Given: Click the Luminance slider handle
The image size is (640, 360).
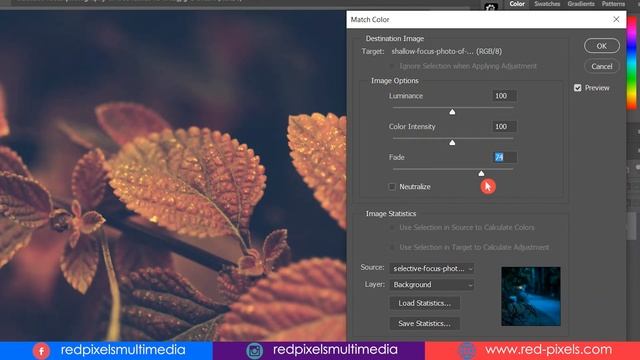Looking at the screenshot, I should pos(452,112).
